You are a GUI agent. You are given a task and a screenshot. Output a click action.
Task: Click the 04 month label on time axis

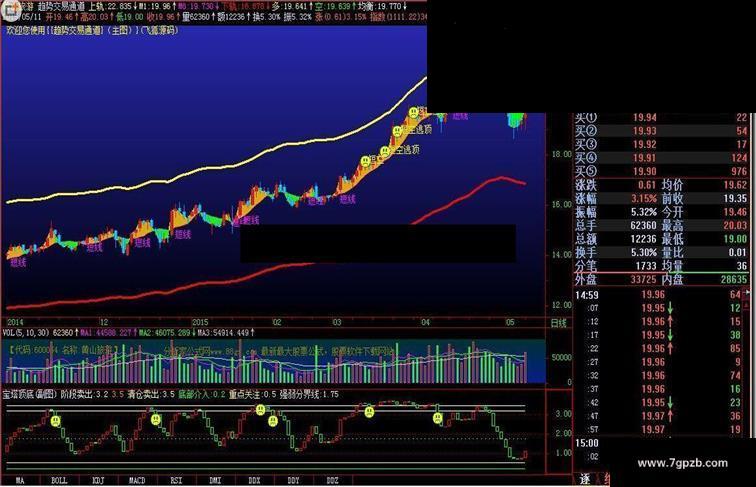[x=426, y=322]
